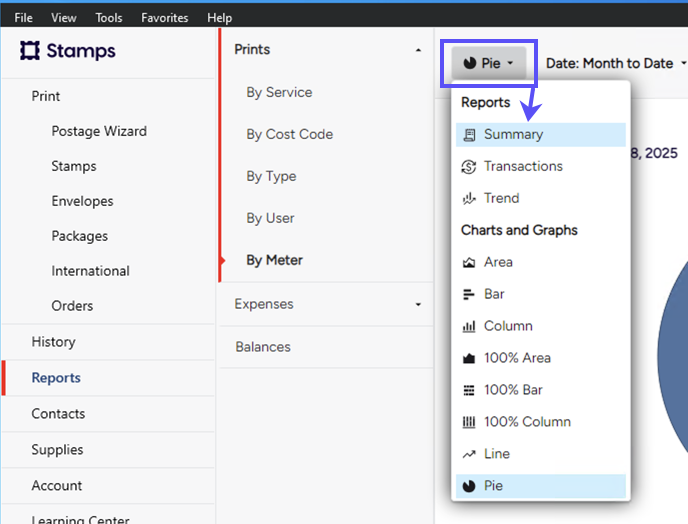Open By User prints report

click(270, 218)
